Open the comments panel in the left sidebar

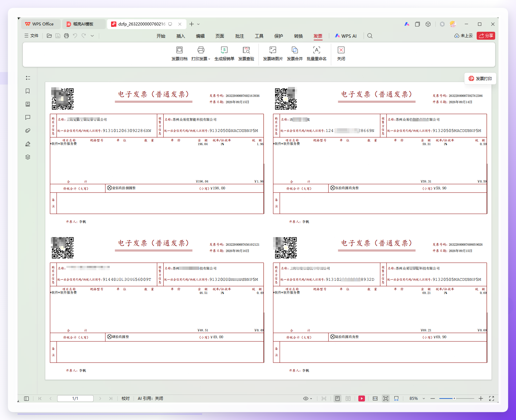(28, 117)
